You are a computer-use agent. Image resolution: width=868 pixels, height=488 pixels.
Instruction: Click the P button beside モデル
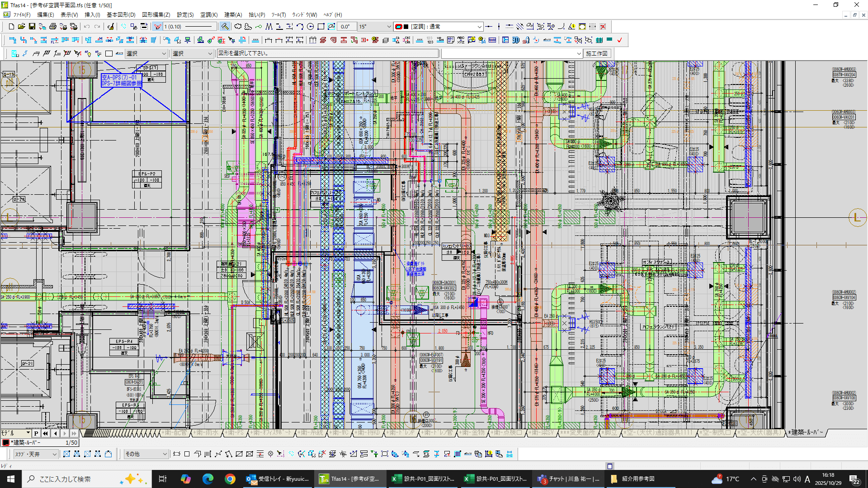click(36, 433)
